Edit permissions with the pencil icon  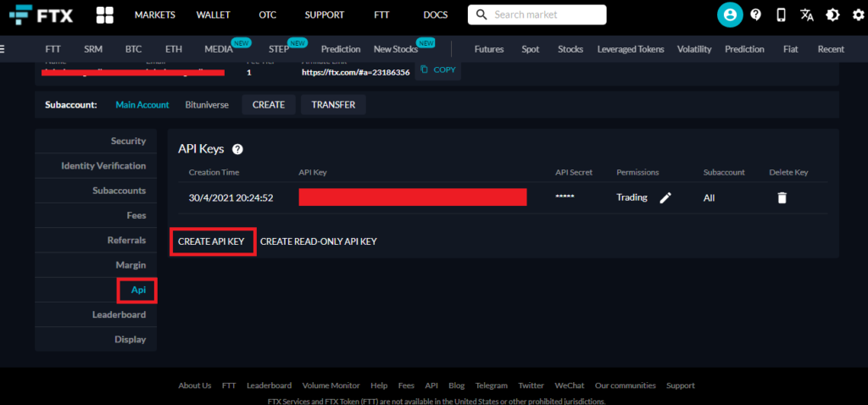pyautogui.click(x=665, y=197)
